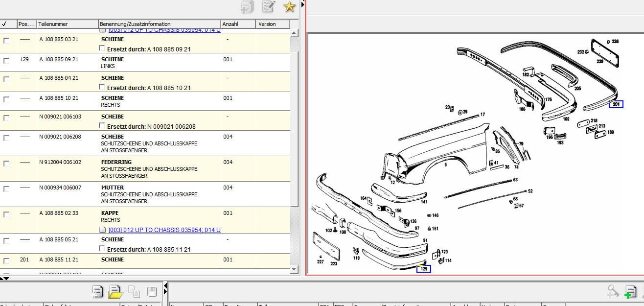The height and width of the screenshot is (306, 644).
Task: Click the add-documents icon beside notes
Action: click(x=247, y=6)
